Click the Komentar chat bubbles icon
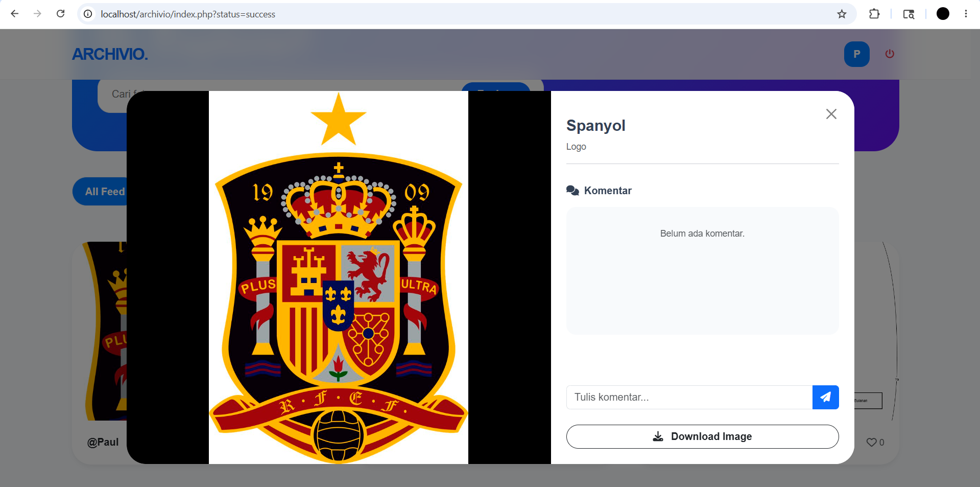Screen dimensions: 980x487 (x=572, y=191)
